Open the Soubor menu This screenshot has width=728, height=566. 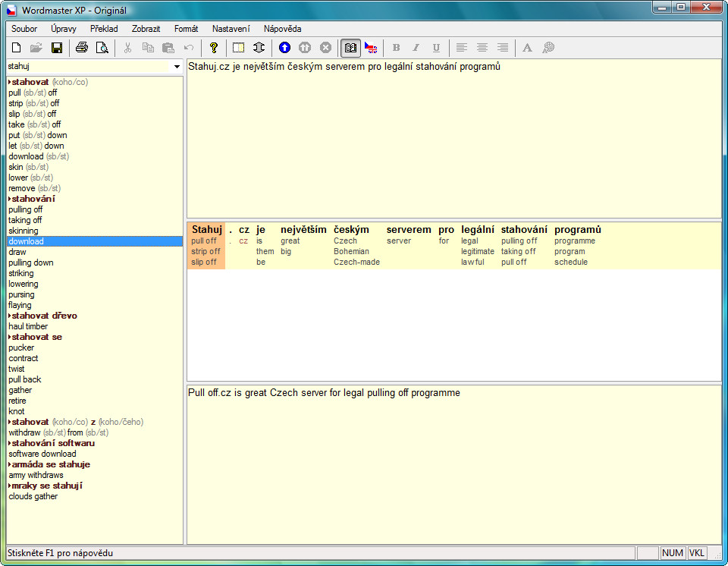coord(24,29)
